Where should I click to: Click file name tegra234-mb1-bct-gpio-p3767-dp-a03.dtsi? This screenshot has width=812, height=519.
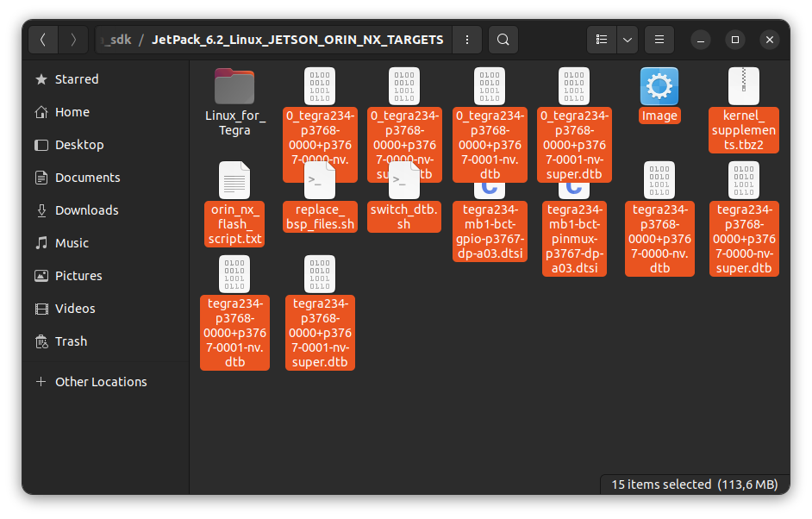coord(490,232)
